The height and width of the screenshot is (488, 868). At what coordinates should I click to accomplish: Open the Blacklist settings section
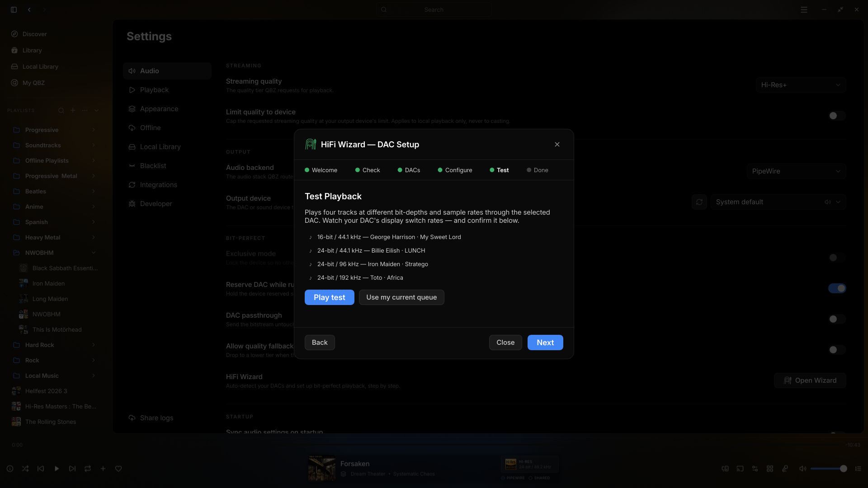pyautogui.click(x=167, y=166)
